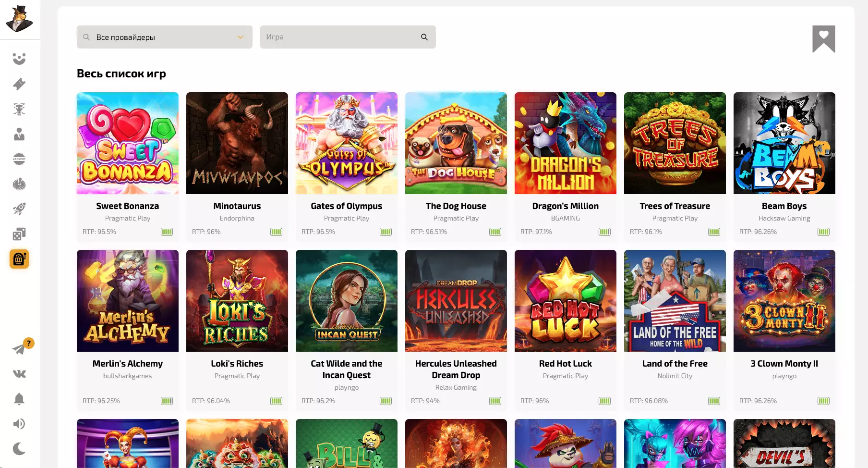Image resolution: width=868 pixels, height=468 pixels.
Task: Click volatility indicator on Minotaurus card
Action: (x=276, y=232)
